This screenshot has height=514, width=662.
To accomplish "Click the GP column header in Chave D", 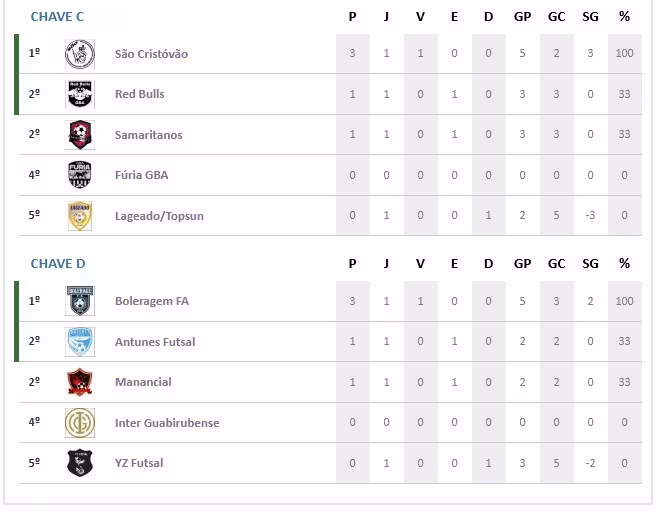I will 522,264.
